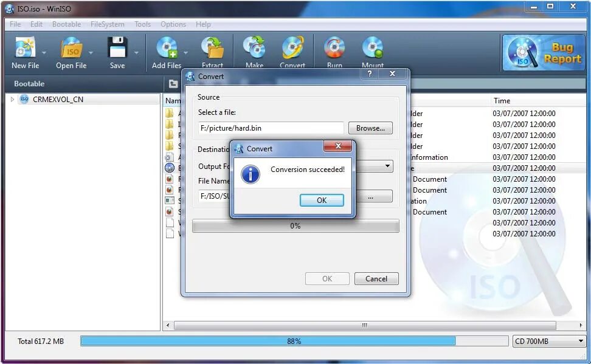Close the Convert settings dialog

point(392,74)
